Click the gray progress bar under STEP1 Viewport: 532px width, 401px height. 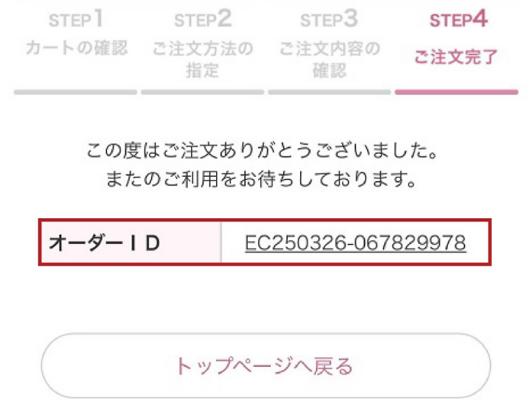click(76, 92)
